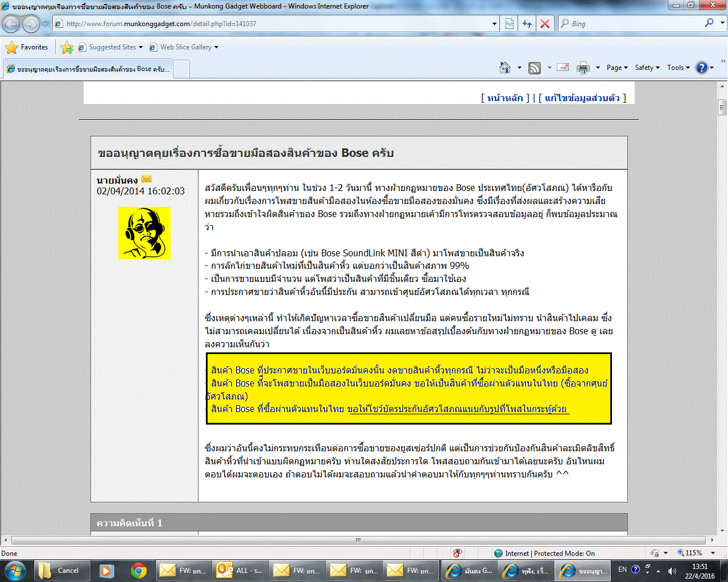
Task: Launch Windows Media Player from taskbar
Action: click(106, 570)
